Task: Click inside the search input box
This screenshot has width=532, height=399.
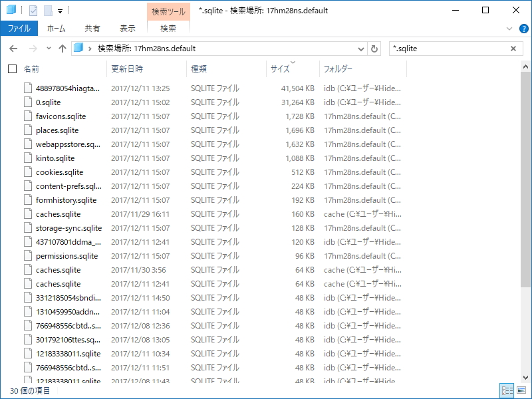Action: [439, 49]
